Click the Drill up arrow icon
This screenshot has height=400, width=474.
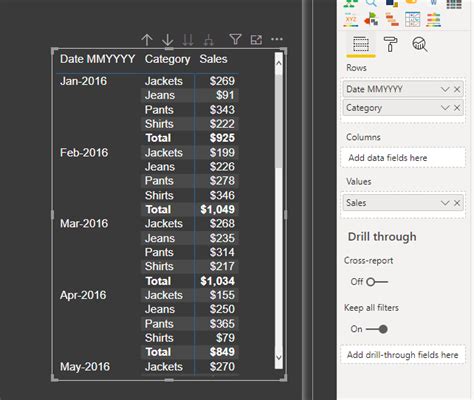click(147, 40)
